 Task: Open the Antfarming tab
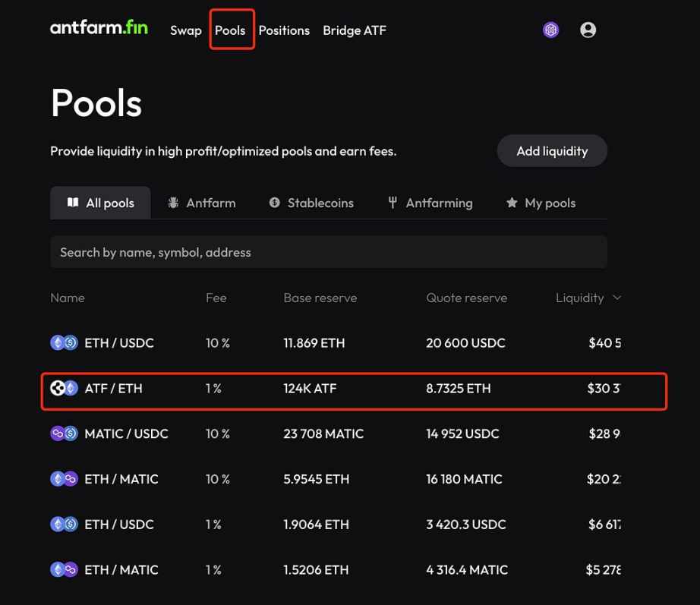430,203
